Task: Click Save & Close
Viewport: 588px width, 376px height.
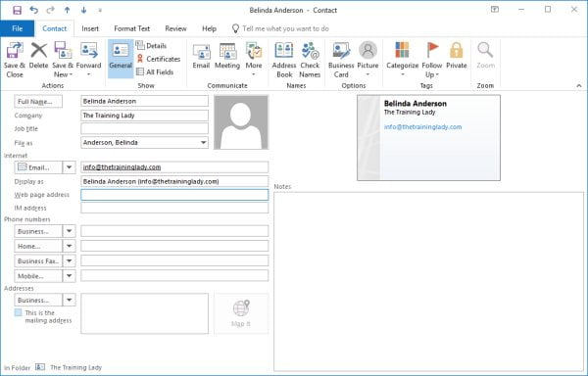Action: coord(15,60)
